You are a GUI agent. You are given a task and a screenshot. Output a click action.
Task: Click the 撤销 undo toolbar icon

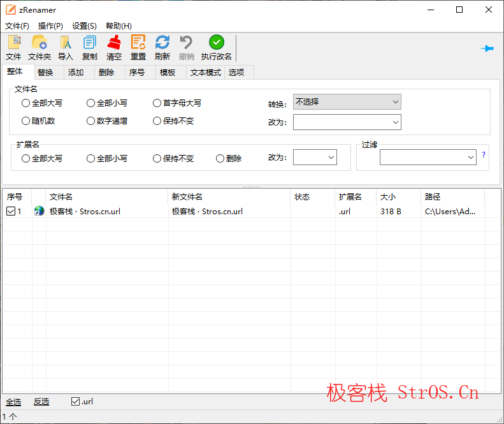click(186, 43)
